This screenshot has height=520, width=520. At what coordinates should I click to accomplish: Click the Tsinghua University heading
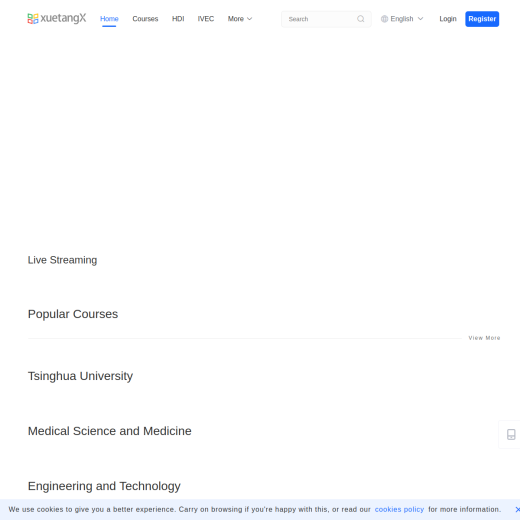(80, 376)
